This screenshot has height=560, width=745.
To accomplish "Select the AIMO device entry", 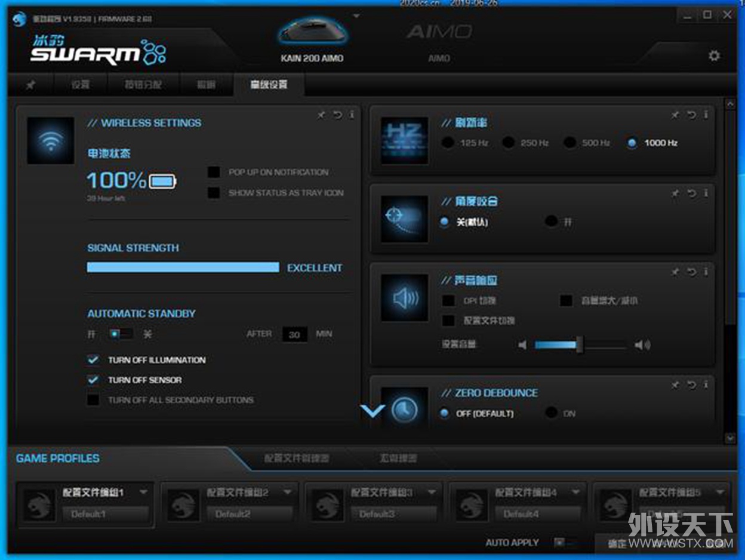I will tap(439, 42).
